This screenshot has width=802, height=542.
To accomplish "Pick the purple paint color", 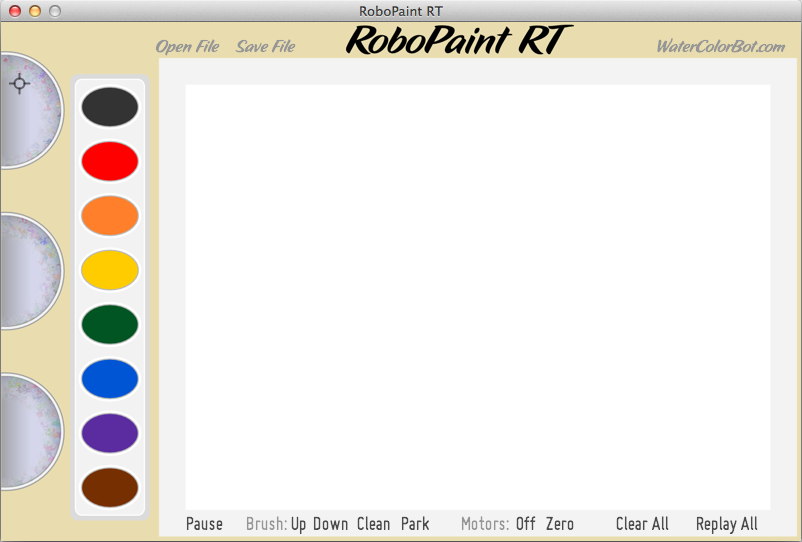I will pyautogui.click(x=109, y=433).
